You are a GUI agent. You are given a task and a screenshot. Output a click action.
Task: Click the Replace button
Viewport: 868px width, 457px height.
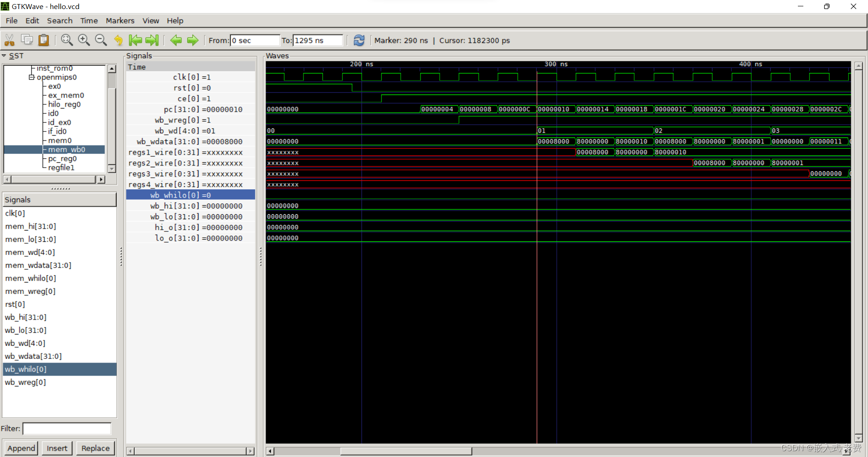click(x=95, y=448)
